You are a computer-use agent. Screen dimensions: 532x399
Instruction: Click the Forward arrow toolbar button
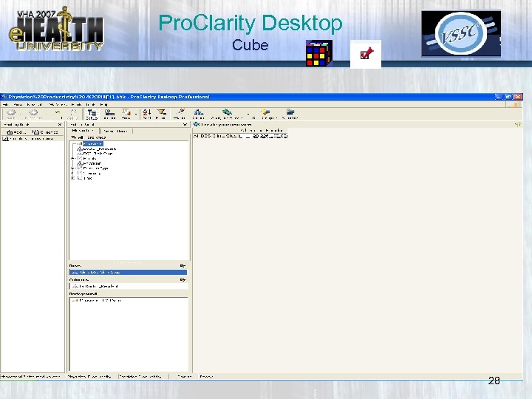(33, 114)
